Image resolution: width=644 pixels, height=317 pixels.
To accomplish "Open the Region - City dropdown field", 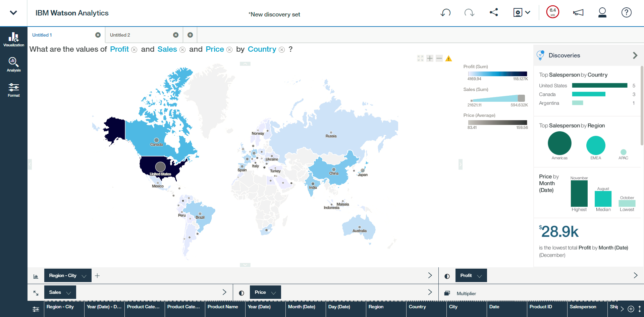I will coord(68,275).
